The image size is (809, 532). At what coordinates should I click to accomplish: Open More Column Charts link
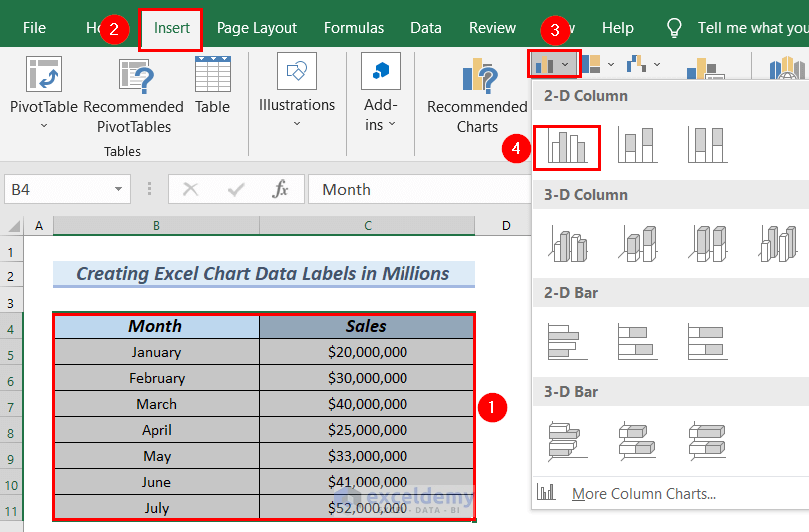click(x=643, y=493)
